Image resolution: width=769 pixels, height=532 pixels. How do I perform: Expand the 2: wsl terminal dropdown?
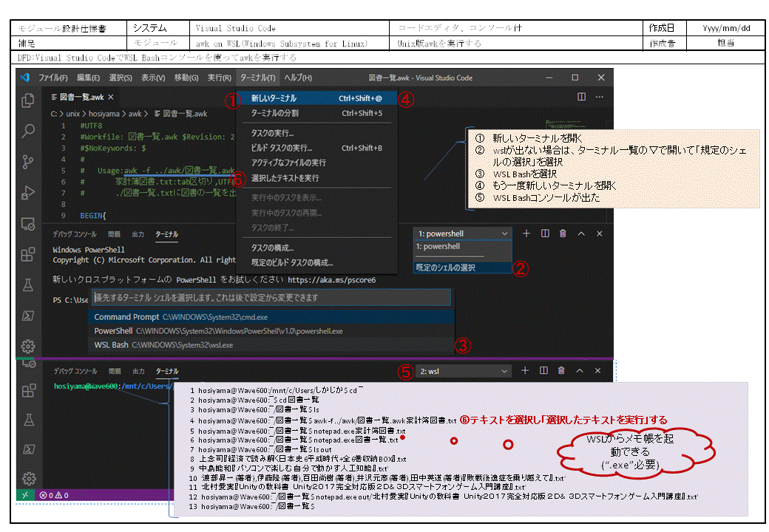[462, 372]
